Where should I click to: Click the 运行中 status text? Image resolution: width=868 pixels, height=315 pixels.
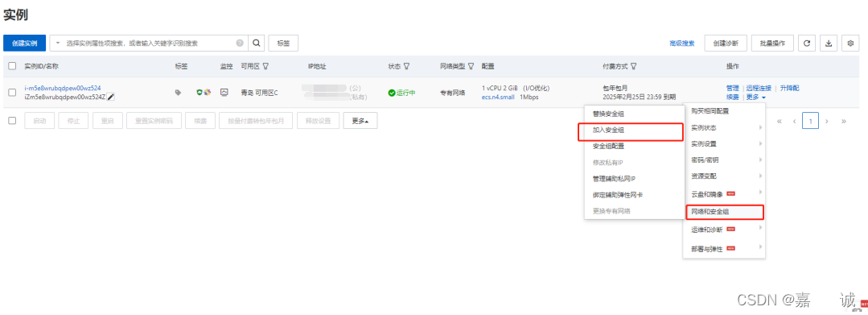[405, 93]
